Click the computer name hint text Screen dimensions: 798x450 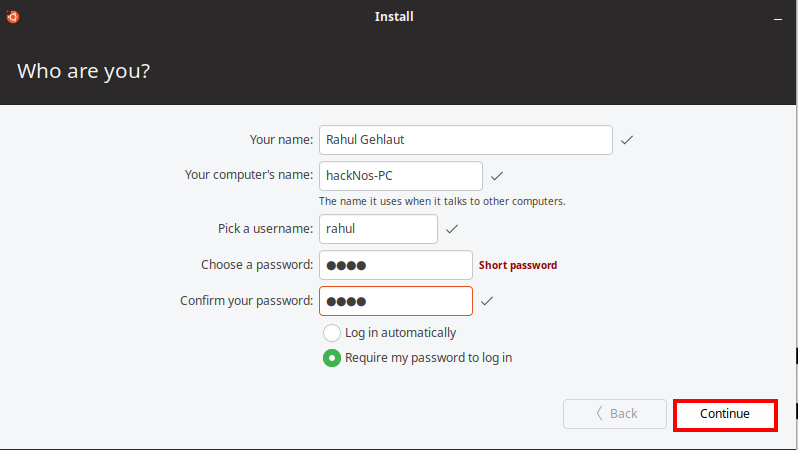click(442, 201)
